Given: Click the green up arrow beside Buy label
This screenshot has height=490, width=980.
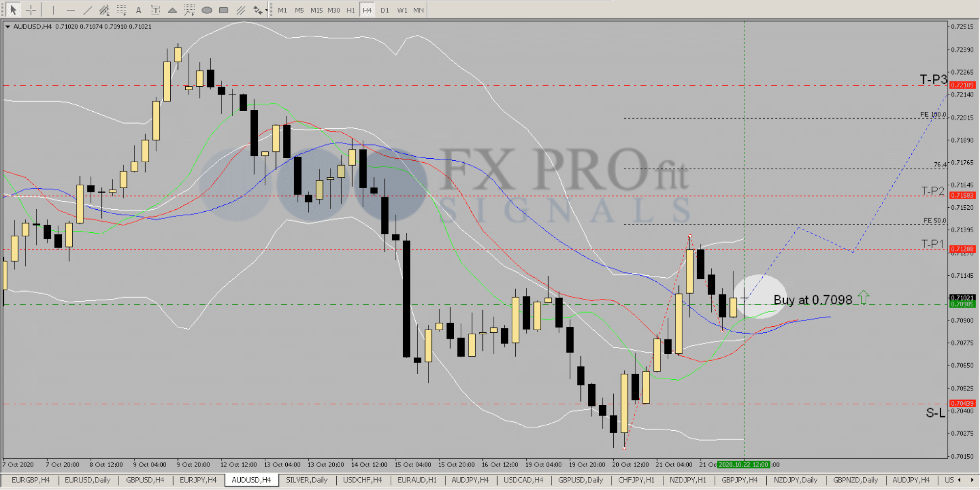Looking at the screenshot, I should click(x=863, y=297).
